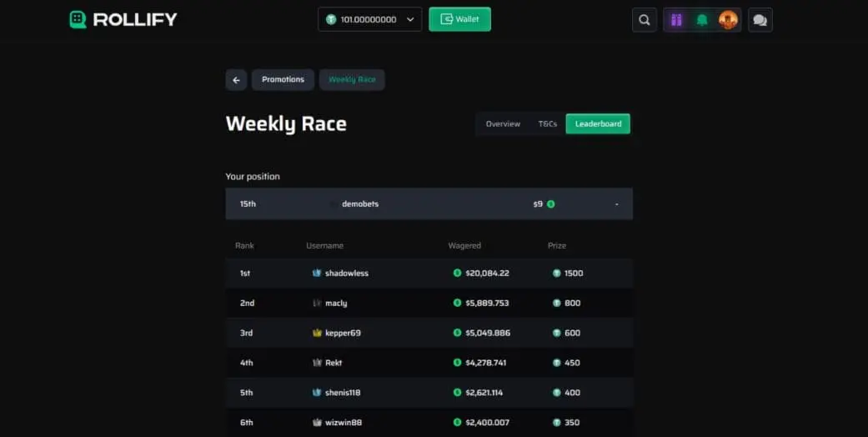Click kepper69 gold crown badge icon

pyautogui.click(x=317, y=333)
